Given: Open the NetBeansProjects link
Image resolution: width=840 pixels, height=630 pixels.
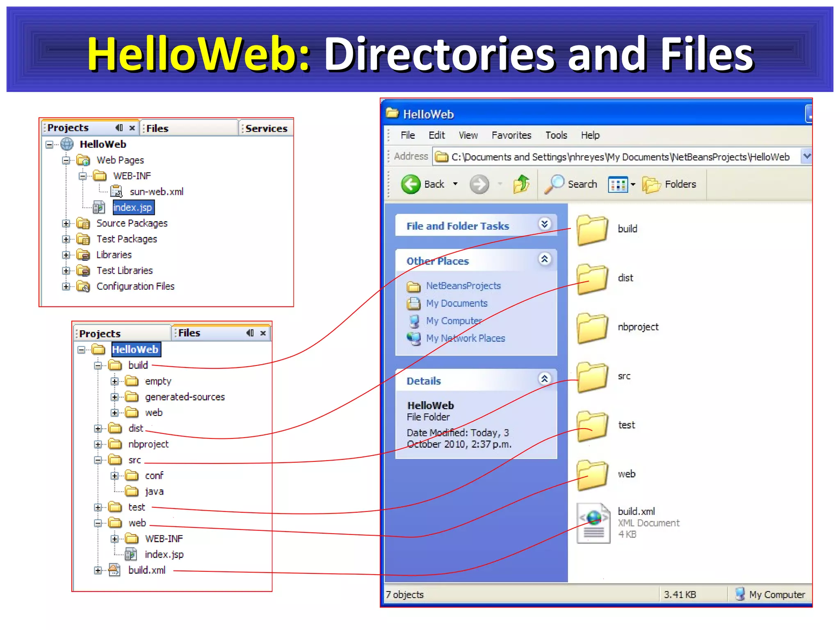Looking at the screenshot, I should click(x=463, y=286).
